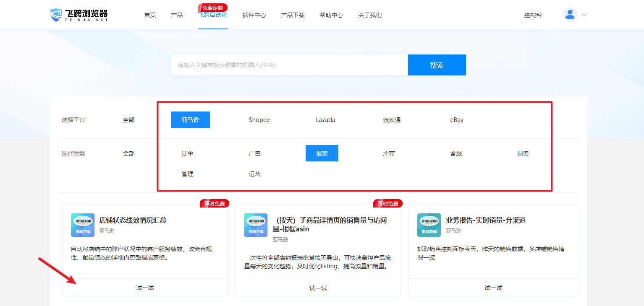This screenshot has width=644, height=306.
Task: Open the 控制台 link
Action: [533, 15]
